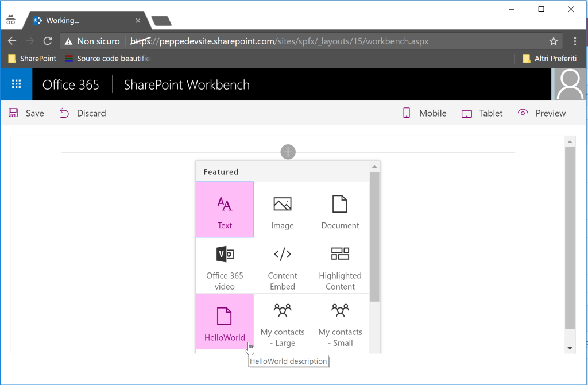Image resolution: width=588 pixels, height=385 pixels.
Task: Bookmark this page with the star
Action: click(x=554, y=41)
